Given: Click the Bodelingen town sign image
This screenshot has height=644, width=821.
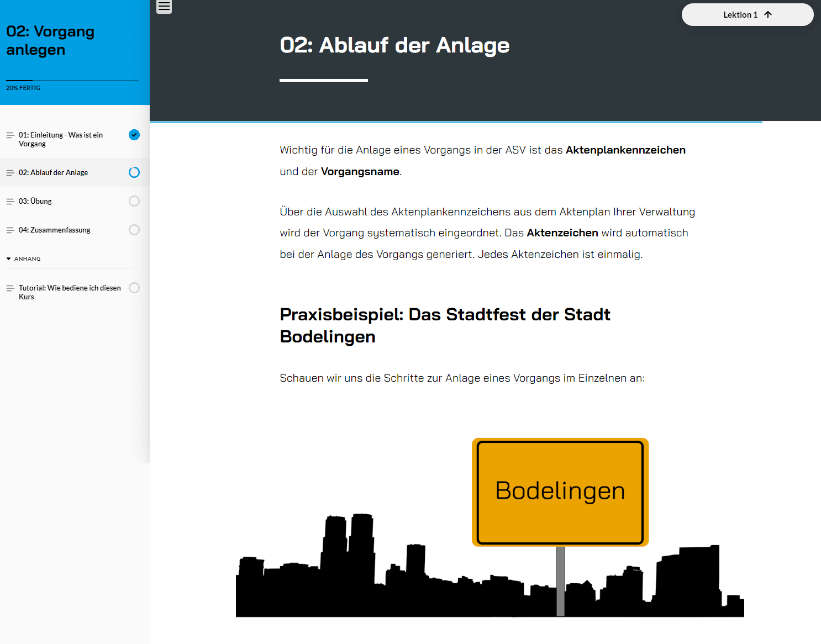Looking at the screenshot, I should (x=560, y=492).
